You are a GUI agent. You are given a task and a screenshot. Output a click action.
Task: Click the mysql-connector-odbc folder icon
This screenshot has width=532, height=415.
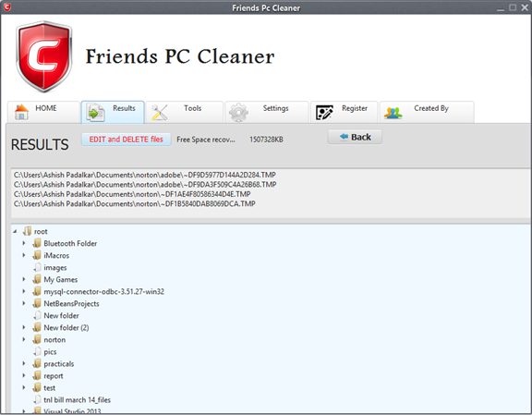coord(37,291)
